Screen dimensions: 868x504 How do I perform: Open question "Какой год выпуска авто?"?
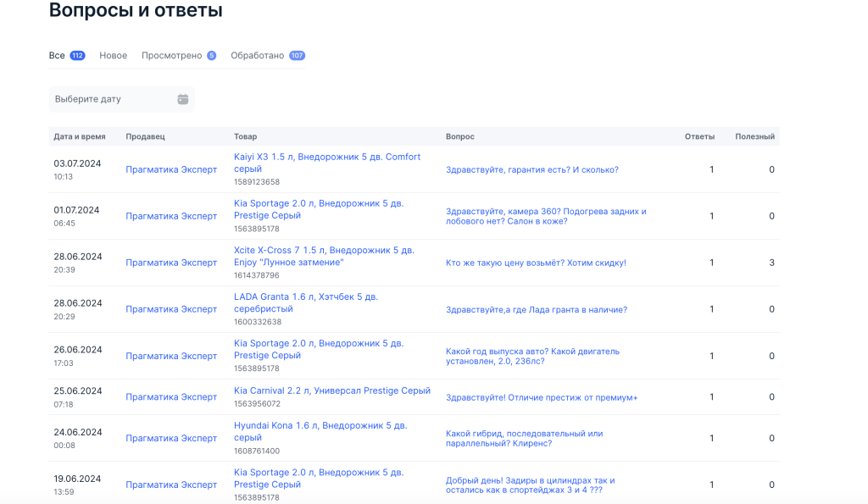pyautogui.click(x=532, y=357)
